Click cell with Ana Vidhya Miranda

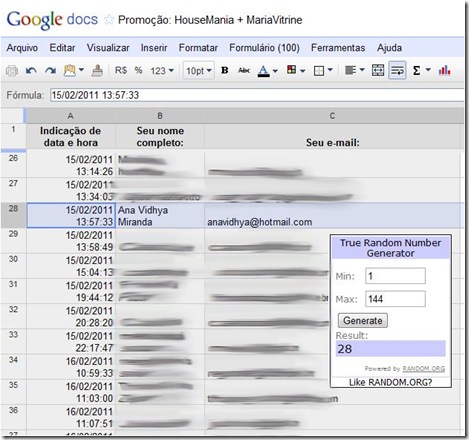160,216
